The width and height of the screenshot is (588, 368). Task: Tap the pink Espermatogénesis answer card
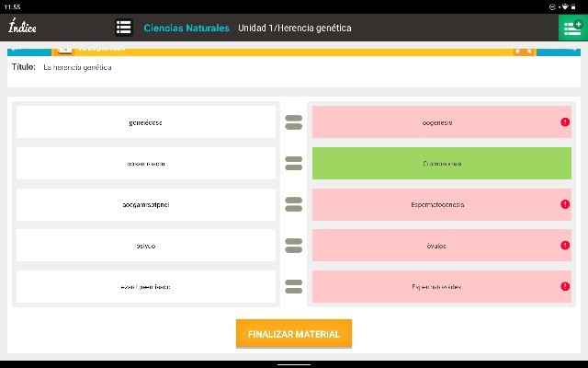pyautogui.click(x=436, y=204)
